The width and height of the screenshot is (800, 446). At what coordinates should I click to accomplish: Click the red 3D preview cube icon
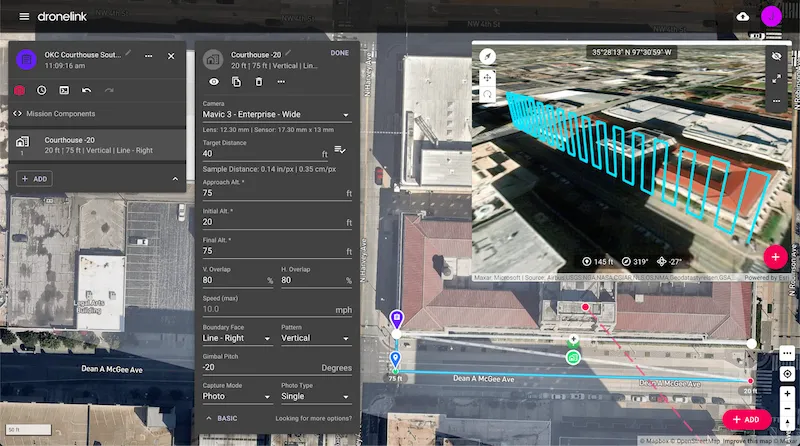19,90
